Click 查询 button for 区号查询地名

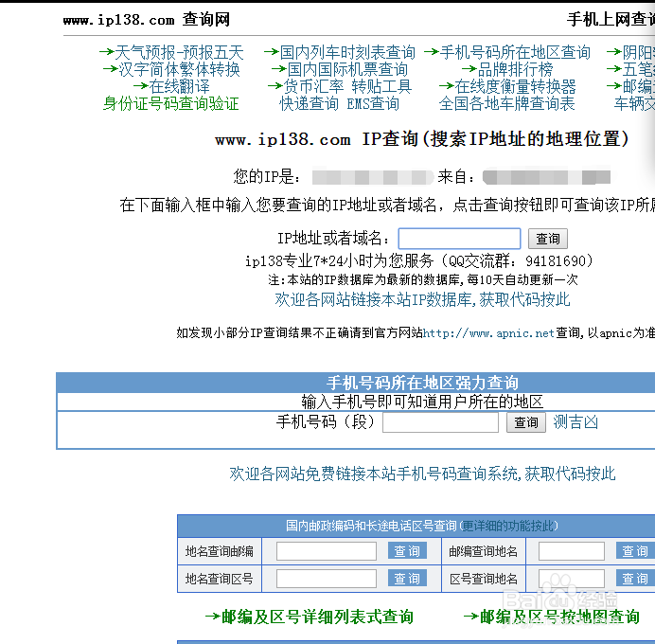[635, 579]
